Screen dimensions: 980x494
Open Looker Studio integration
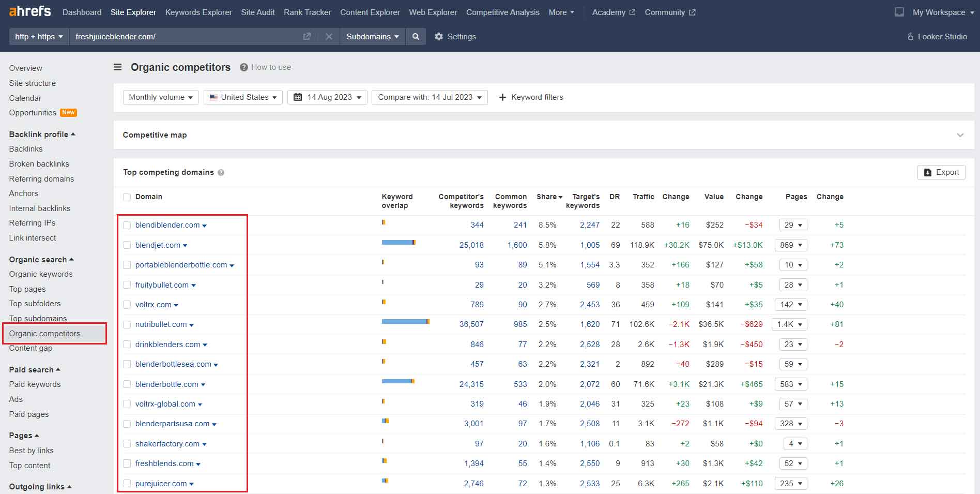[937, 37]
